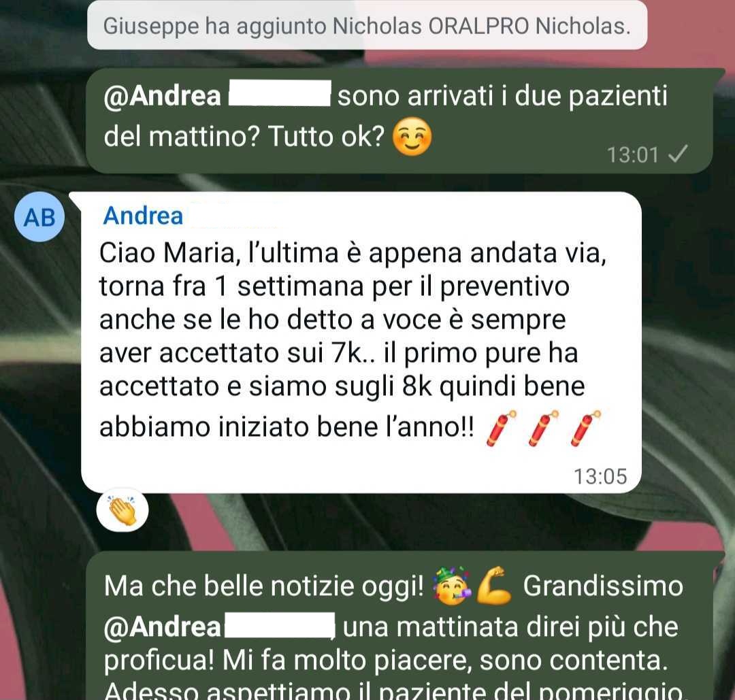Tap the clapping hands reaction
This screenshot has width=735, height=700.
[x=122, y=510]
